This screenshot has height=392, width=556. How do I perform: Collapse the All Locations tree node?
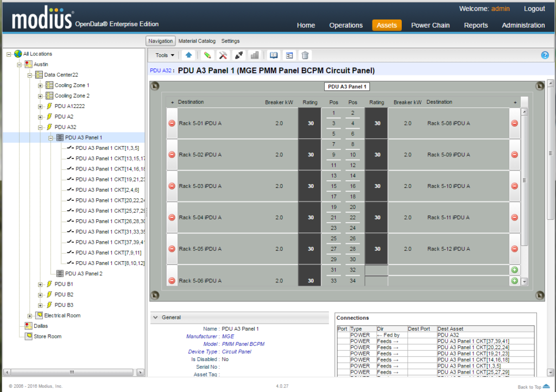click(9, 54)
